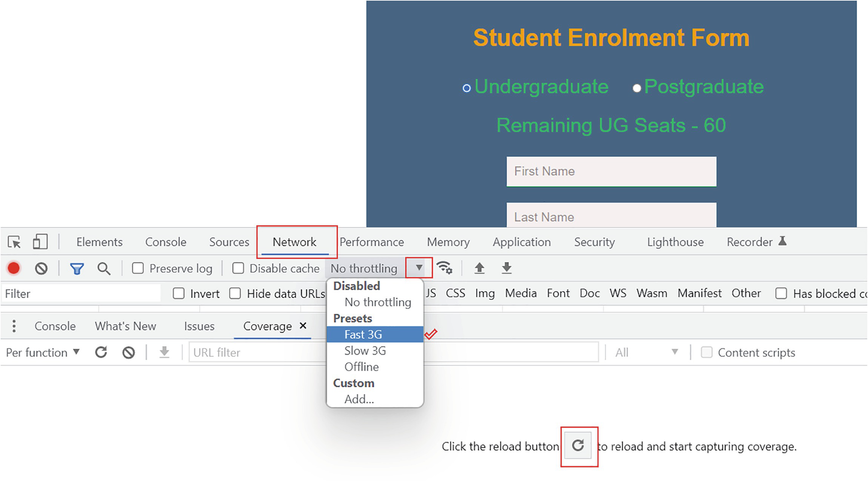Toggle device toolbar icon
The image size is (868, 481).
tap(40, 242)
